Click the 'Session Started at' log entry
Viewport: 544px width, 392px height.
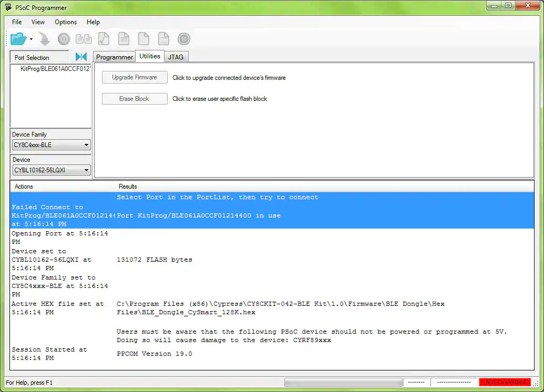tap(49, 354)
